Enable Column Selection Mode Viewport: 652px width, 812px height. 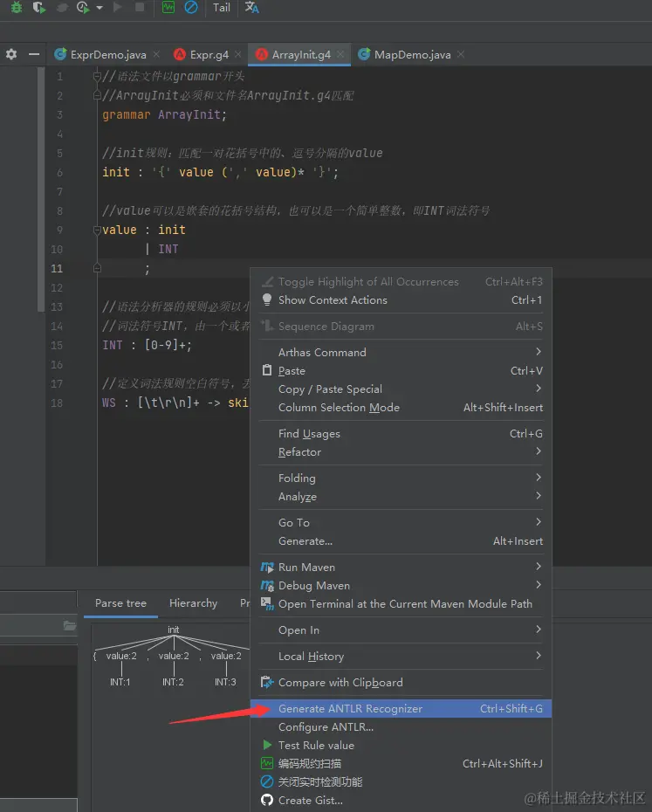(x=401, y=408)
